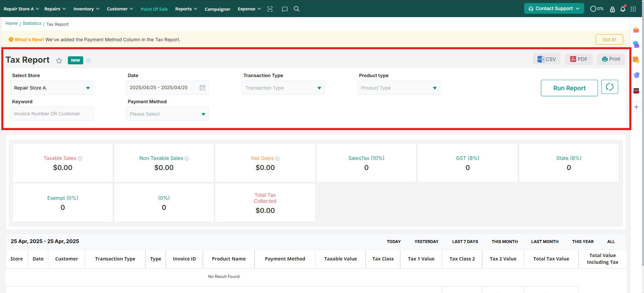Click the barcode scanner icon in navbar
This screenshot has height=293, width=644.
(270, 9)
